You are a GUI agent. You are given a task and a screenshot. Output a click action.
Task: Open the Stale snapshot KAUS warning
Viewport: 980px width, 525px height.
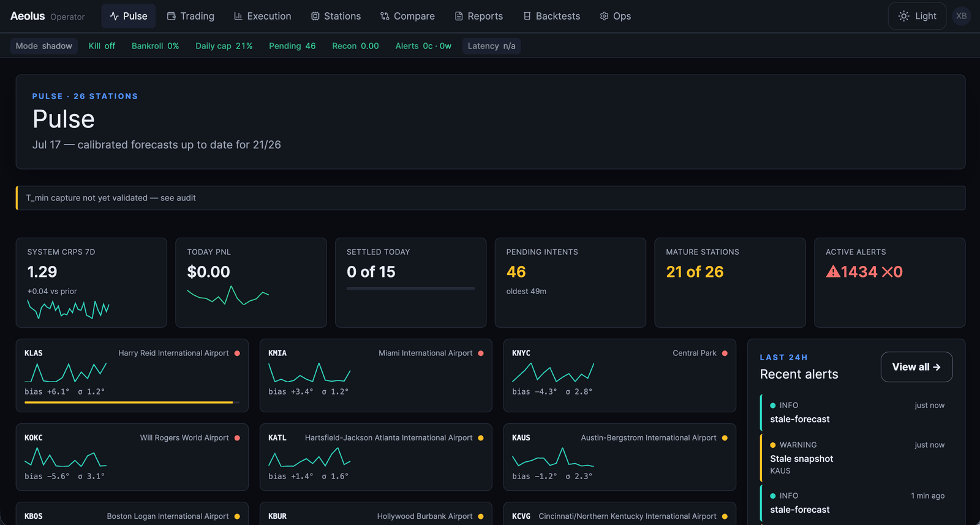coord(856,458)
